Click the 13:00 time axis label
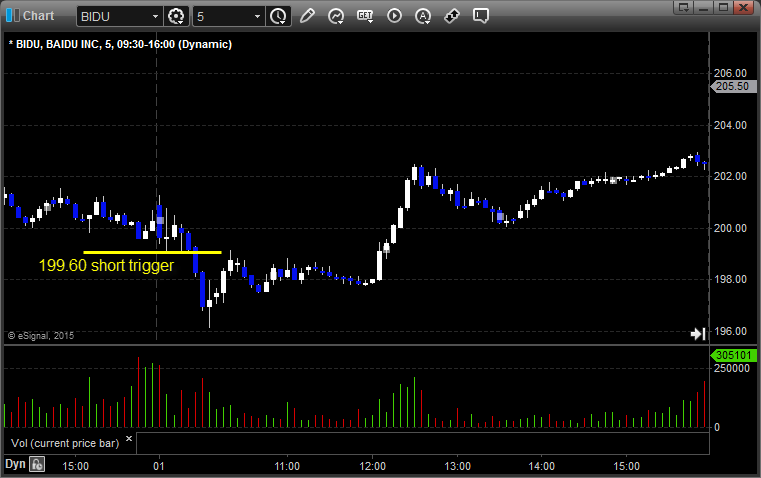 point(457,466)
